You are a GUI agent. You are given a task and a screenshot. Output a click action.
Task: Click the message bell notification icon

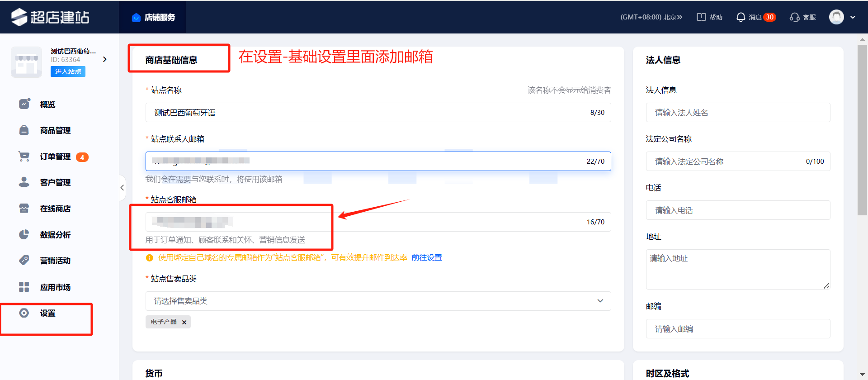click(741, 17)
